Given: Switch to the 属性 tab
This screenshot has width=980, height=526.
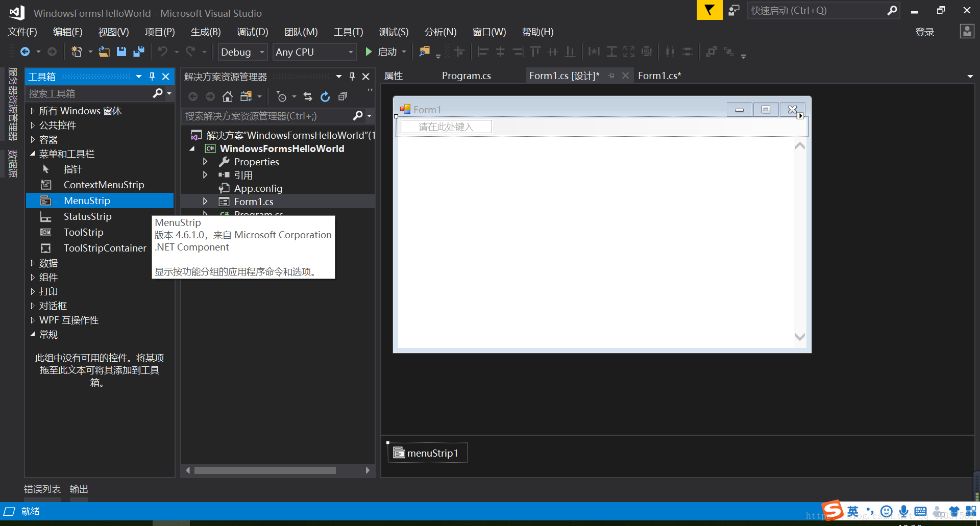Looking at the screenshot, I should 394,76.
